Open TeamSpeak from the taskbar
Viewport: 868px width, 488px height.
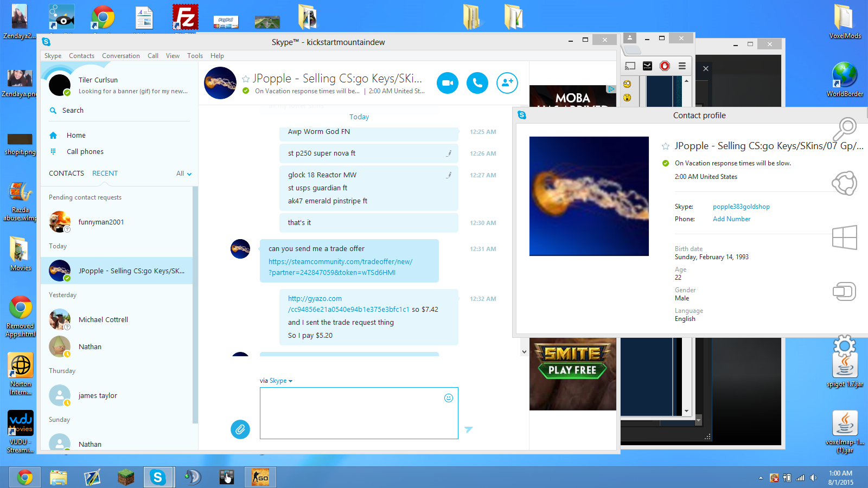click(192, 477)
